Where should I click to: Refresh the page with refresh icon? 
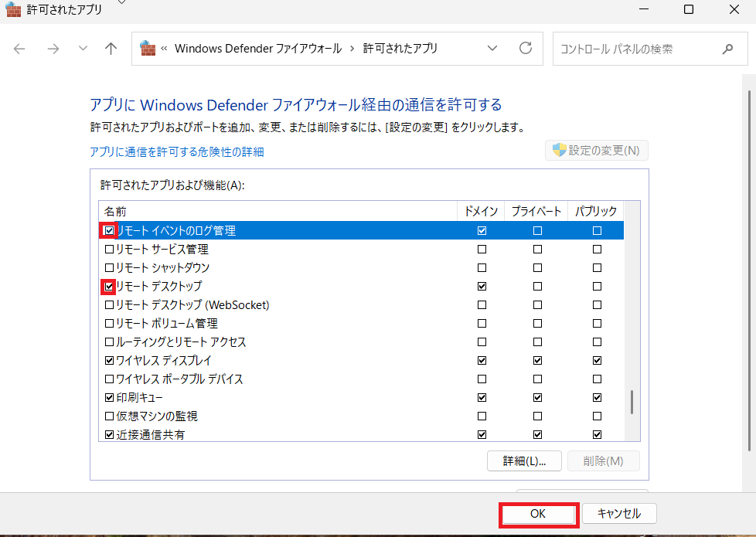(x=526, y=48)
